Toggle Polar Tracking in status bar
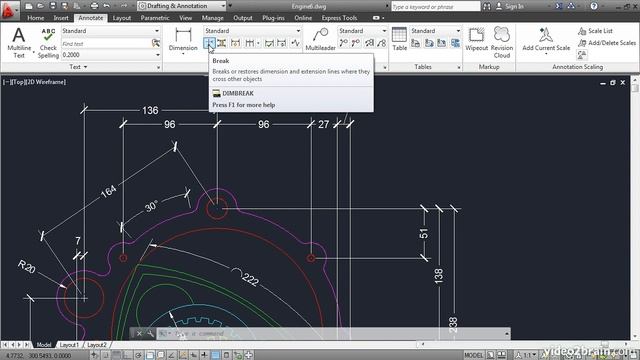This screenshot has height=360, width=640. (x=138, y=355)
